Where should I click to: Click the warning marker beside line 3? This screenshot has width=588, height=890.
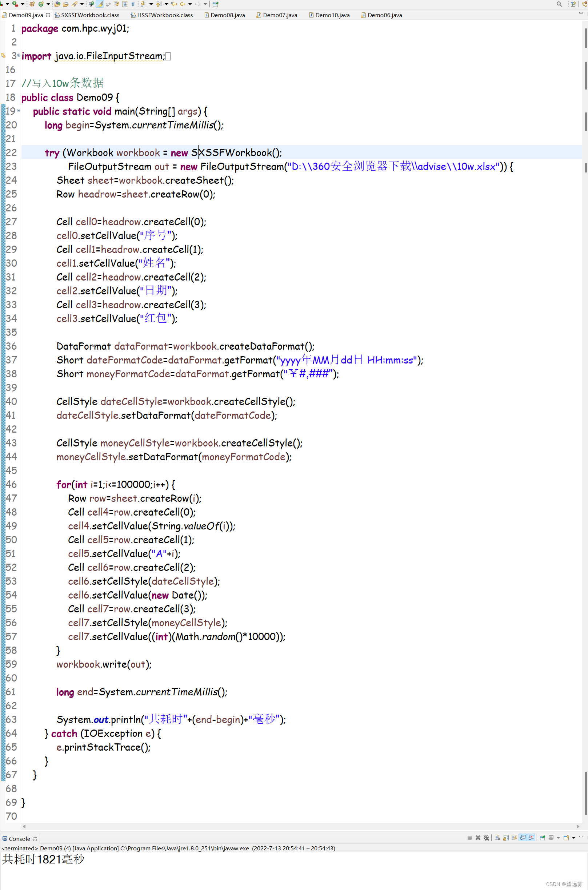point(3,56)
